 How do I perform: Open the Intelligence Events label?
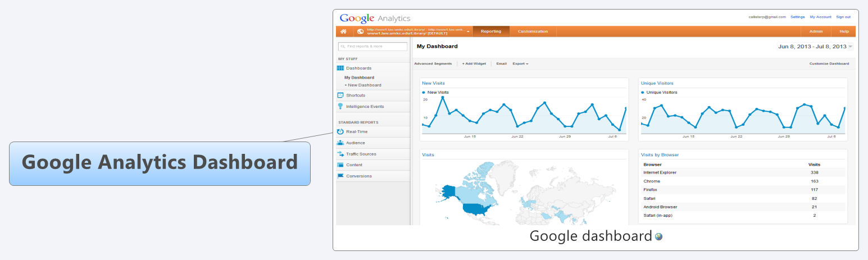click(x=365, y=106)
